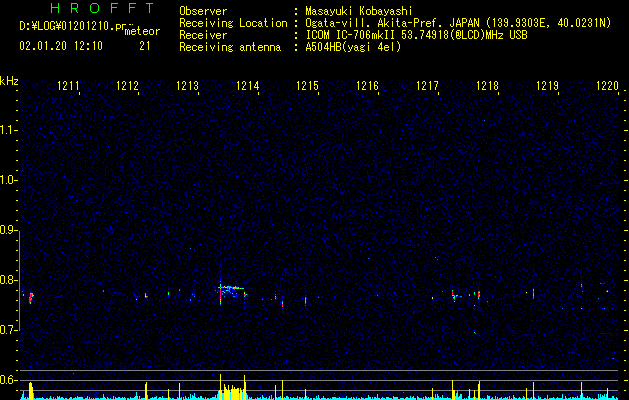Click the meteor count value 21

click(145, 46)
